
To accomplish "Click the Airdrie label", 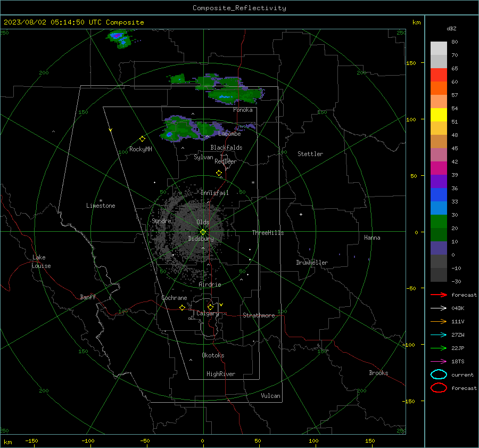I will (x=210, y=284).
